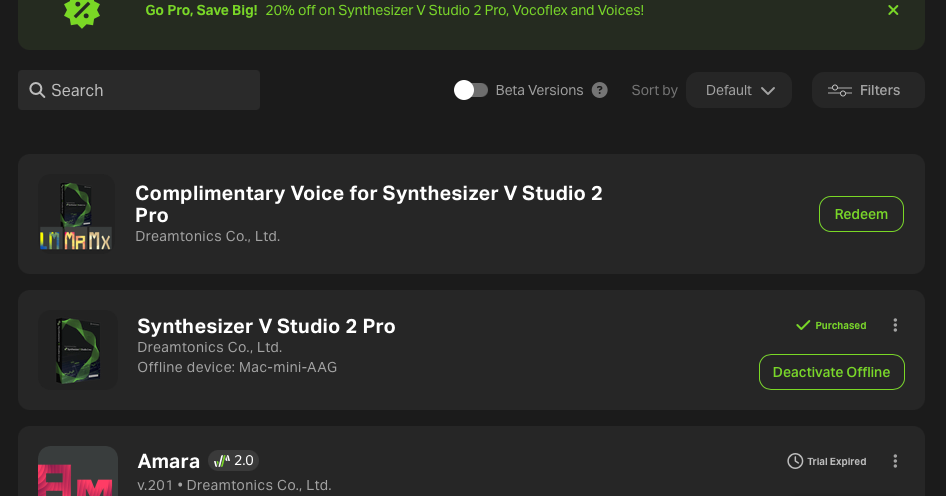
Task: Open more options for Synthesizer V Studio 2 Pro
Action: tap(895, 325)
